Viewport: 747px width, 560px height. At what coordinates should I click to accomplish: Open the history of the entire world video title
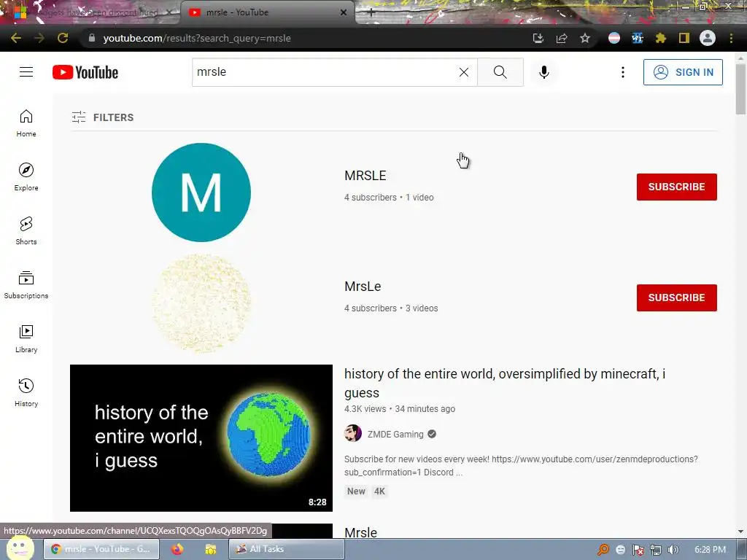pyautogui.click(x=505, y=383)
